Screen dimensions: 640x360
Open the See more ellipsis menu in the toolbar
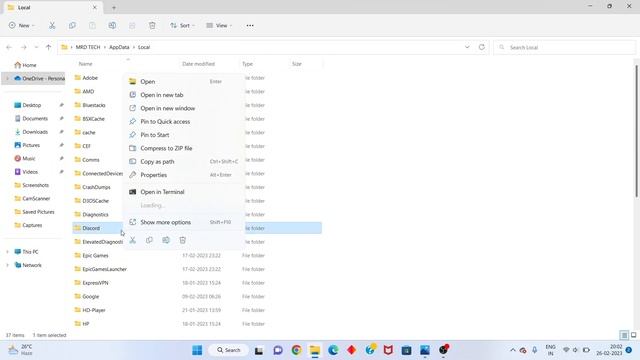click(x=250, y=25)
